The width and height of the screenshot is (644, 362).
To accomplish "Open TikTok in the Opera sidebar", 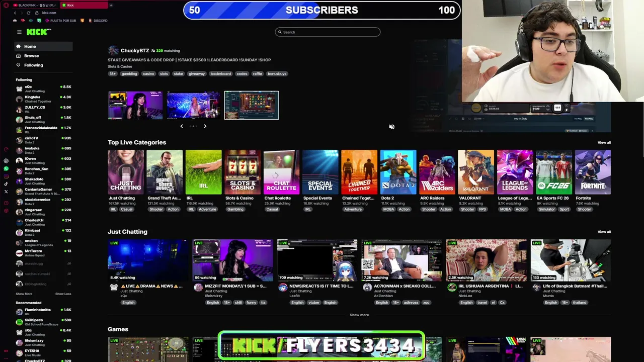I will pos(6,184).
